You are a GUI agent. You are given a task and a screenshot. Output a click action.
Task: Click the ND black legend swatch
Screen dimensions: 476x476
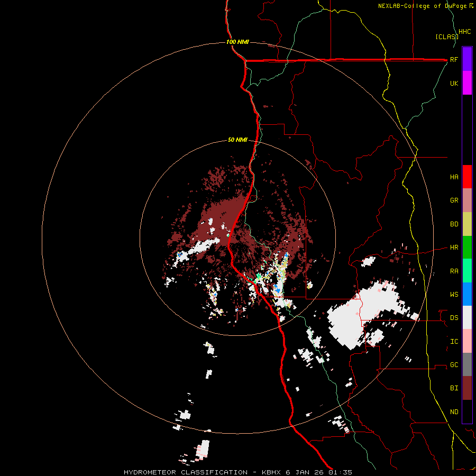pos(467,411)
